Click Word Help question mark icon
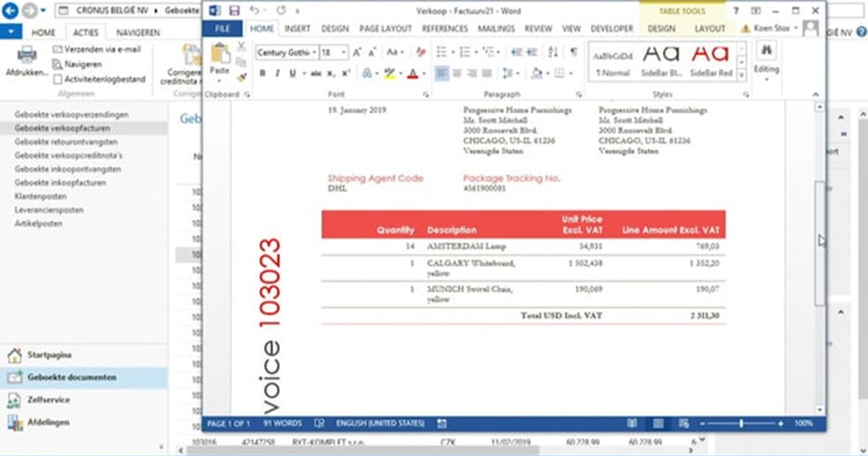Image resolution: width=868 pixels, height=456 pixels. pos(736,11)
